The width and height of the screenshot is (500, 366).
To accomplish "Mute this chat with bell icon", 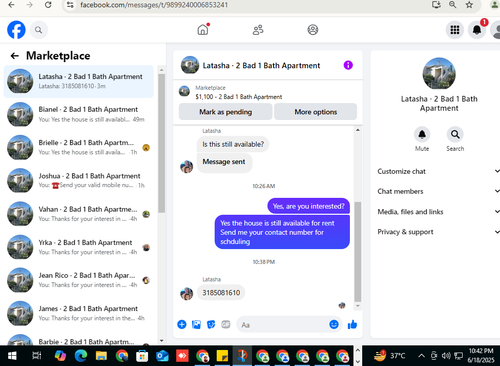I will click(422, 134).
